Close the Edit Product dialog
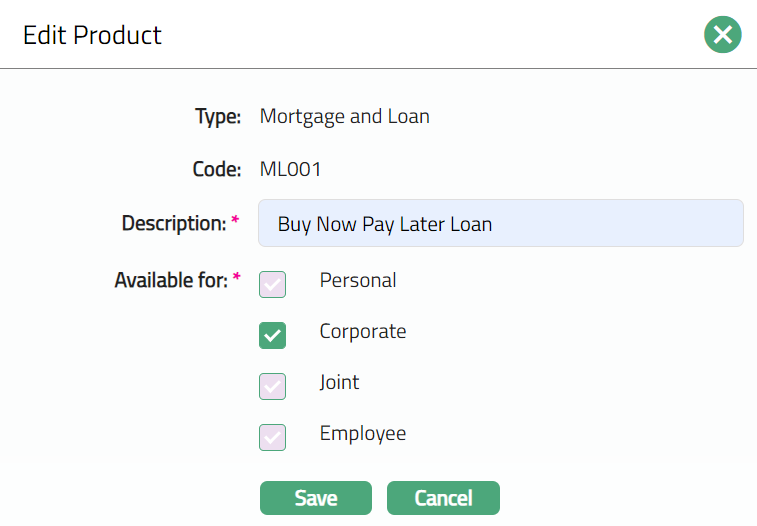 tap(722, 35)
